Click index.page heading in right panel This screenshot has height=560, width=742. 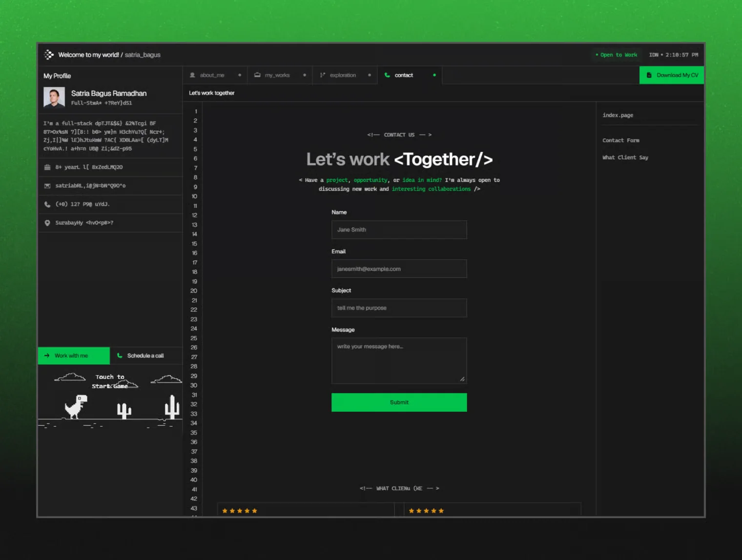coord(618,115)
